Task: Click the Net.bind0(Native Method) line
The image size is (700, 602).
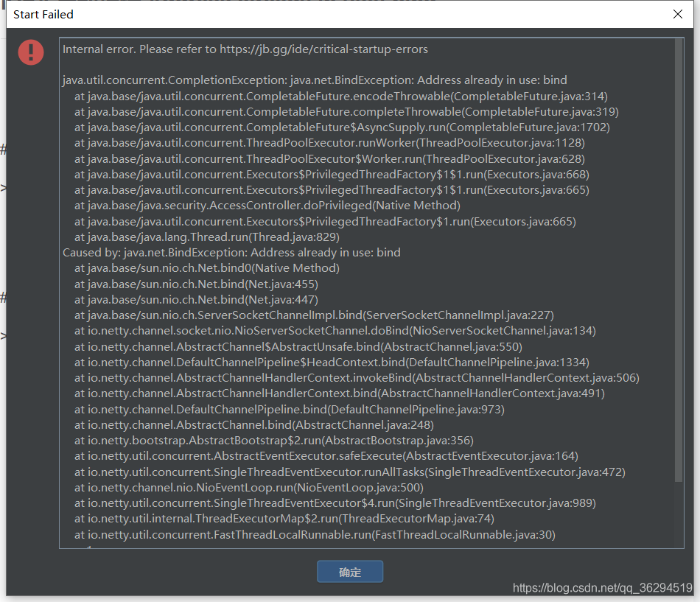Action: [x=206, y=268]
